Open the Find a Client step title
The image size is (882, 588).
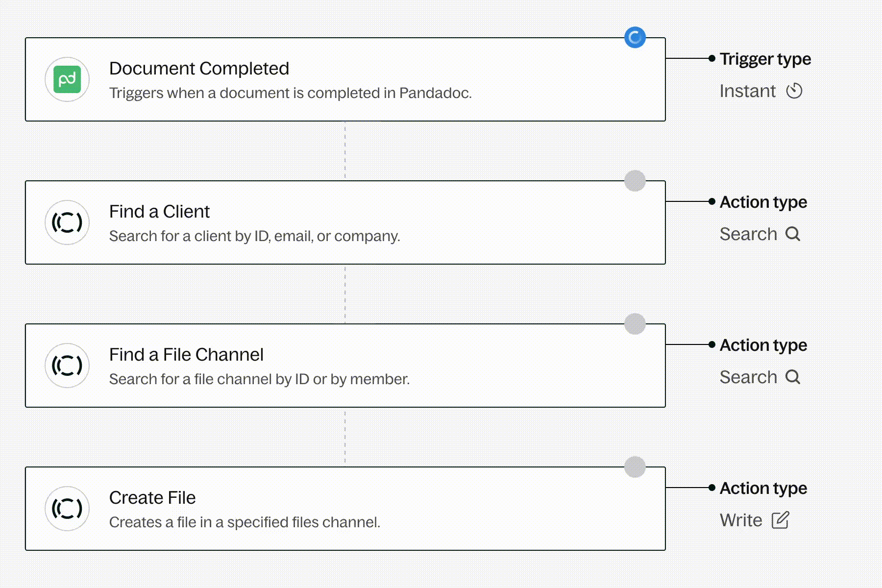coord(159,212)
